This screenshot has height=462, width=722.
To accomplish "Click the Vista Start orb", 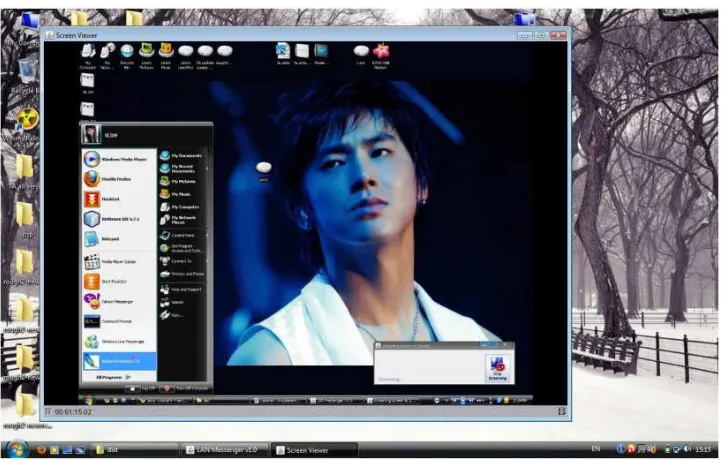I will tap(17, 449).
